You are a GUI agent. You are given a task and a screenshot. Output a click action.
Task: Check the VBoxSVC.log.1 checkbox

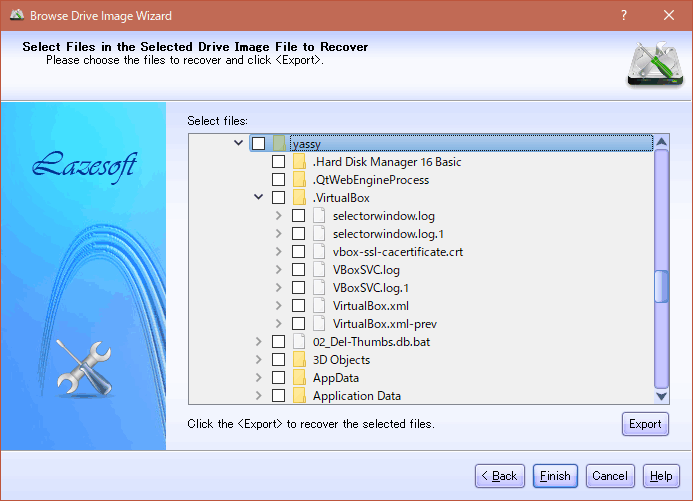pyautogui.click(x=298, y=288)
